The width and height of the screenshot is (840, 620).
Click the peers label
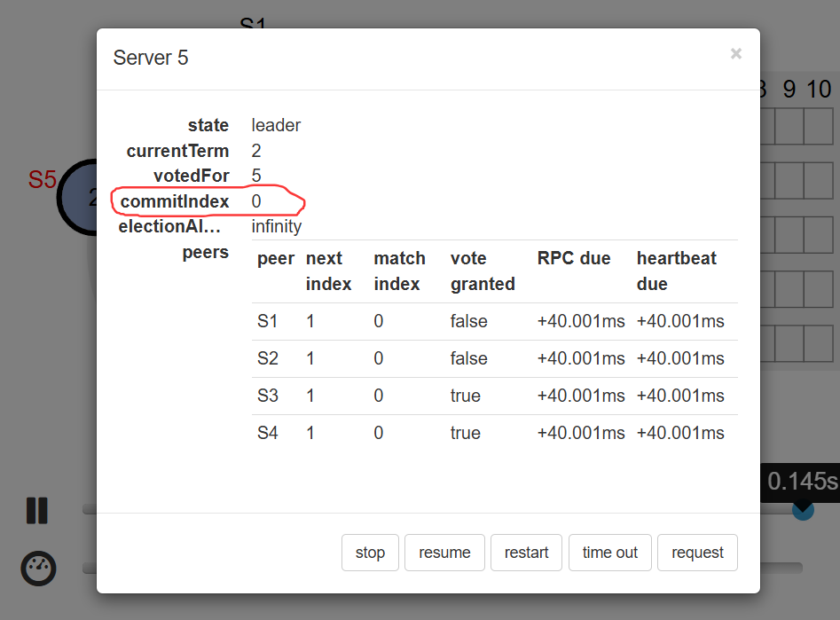206,252
